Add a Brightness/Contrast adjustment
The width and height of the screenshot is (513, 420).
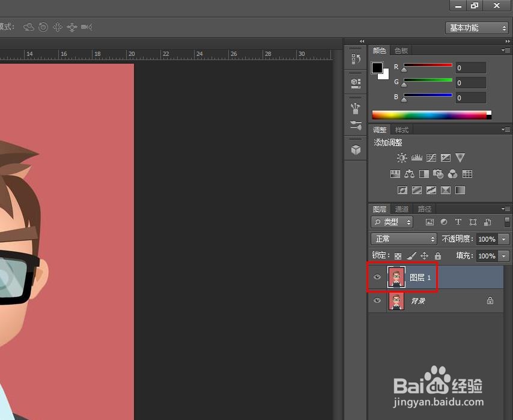(x=402, y=158)
